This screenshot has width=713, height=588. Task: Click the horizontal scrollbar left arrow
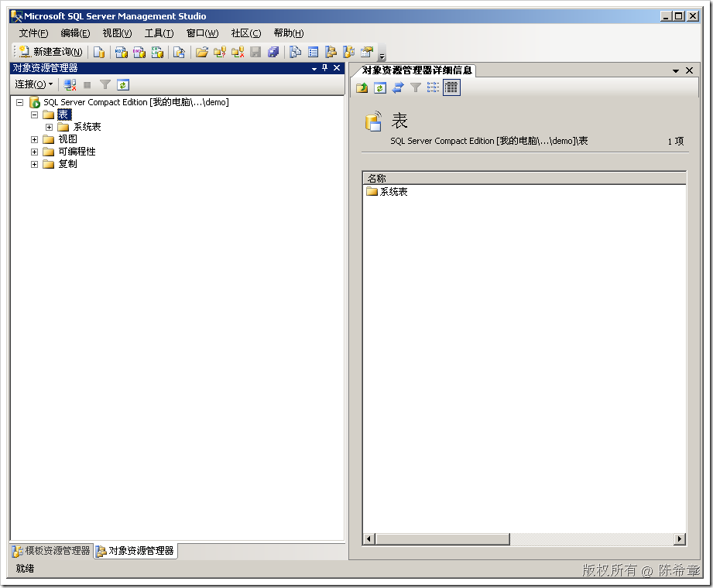[368, 539]
